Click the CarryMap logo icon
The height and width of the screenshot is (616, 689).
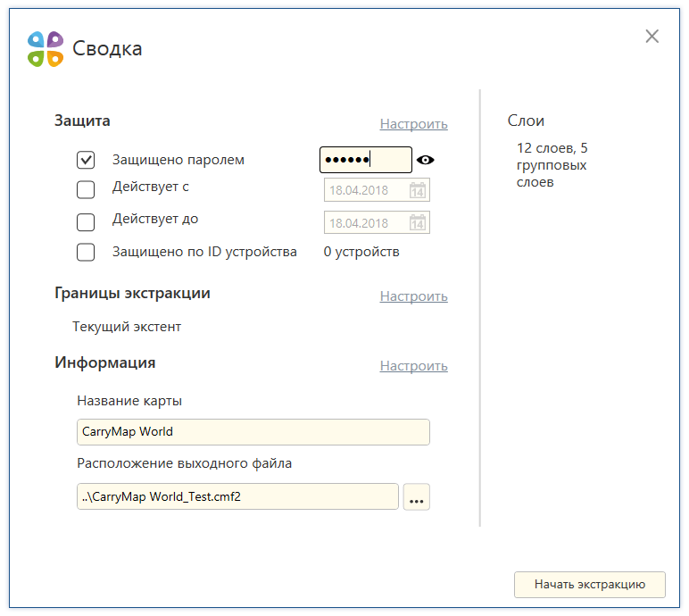pyautogui.click(x=46, y=49)
